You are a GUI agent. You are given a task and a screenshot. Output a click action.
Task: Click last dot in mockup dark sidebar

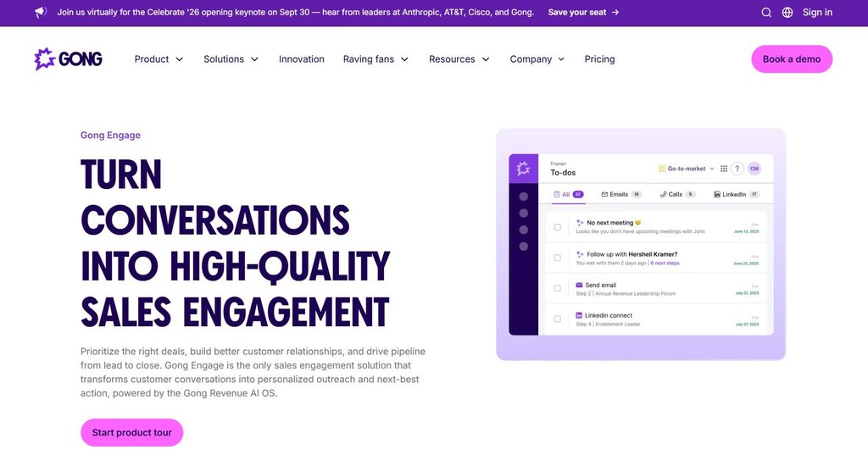pyautogui.click(x=523, y=247)
